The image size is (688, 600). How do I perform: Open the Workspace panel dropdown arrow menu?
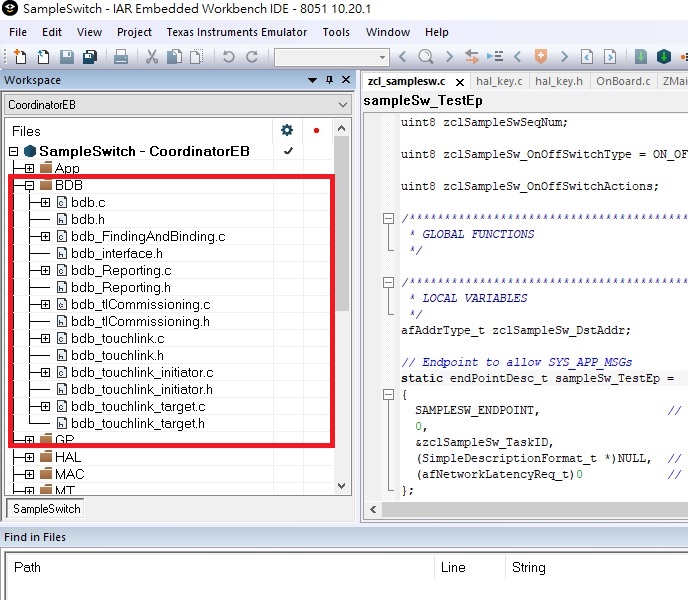(312, 80)
